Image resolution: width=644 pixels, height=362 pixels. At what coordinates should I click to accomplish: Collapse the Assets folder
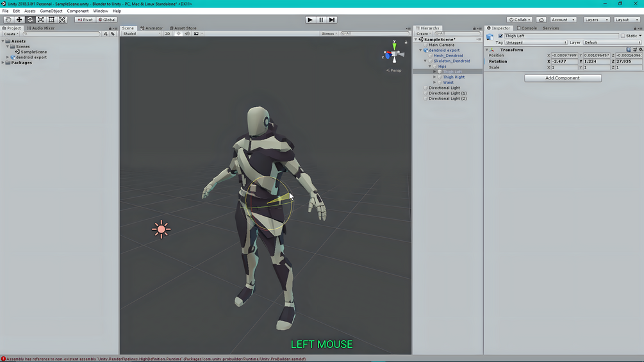(x=3, y=41)
